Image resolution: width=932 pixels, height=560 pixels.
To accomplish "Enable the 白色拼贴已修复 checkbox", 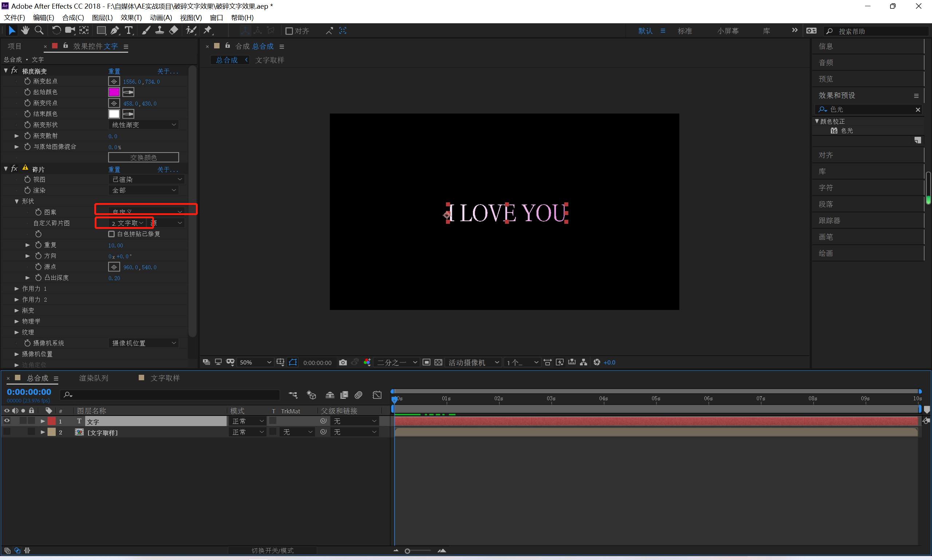I will coord(111,234).
